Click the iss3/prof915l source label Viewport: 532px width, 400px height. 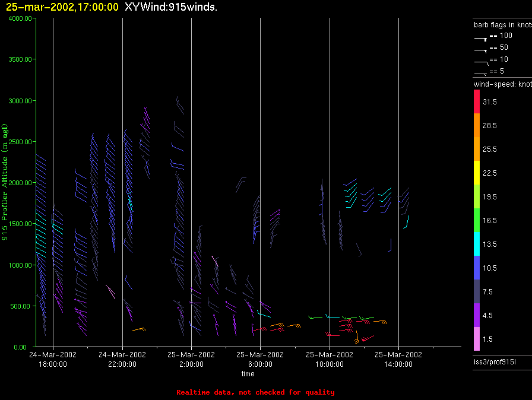(x=495, y=362)
